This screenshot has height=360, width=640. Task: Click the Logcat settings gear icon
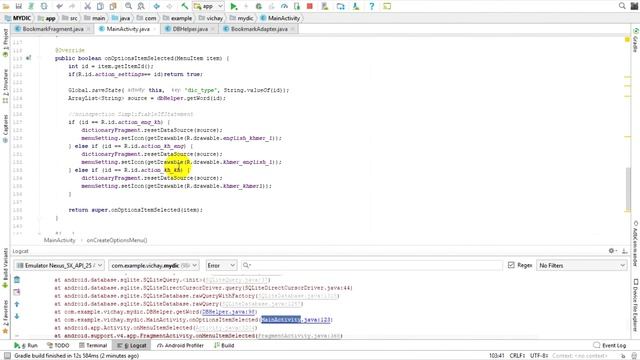coord(612,251)
